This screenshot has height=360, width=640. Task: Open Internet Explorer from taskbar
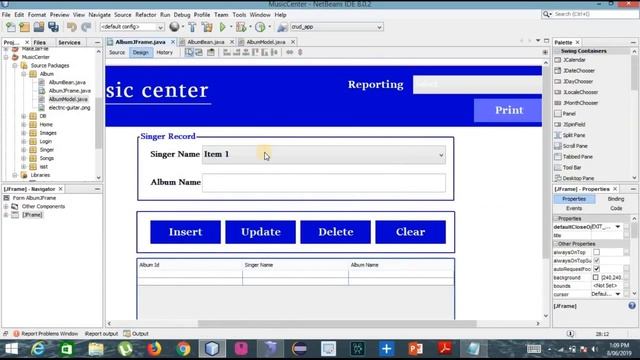(x=38, y=349)
